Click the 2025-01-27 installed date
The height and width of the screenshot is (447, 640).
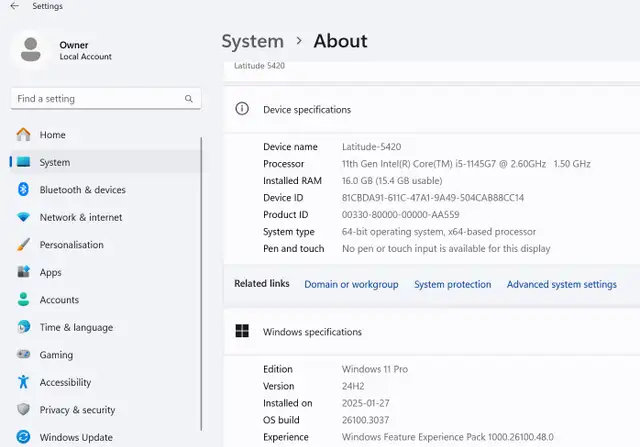(x=366, y=403)
